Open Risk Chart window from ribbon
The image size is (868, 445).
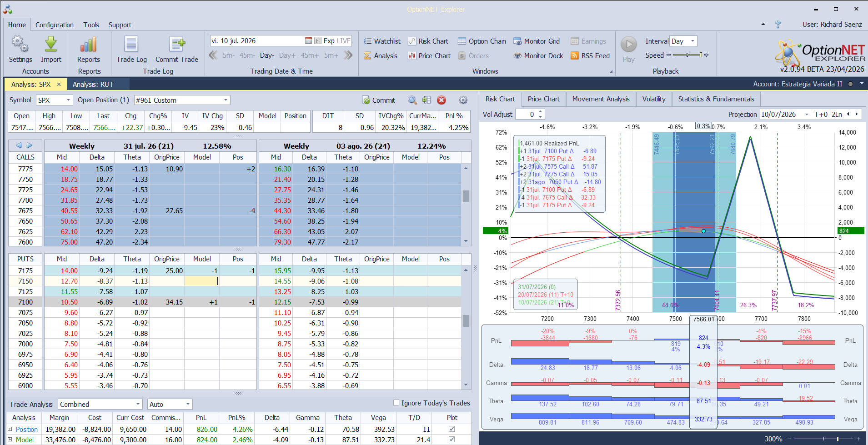point(428,41)
